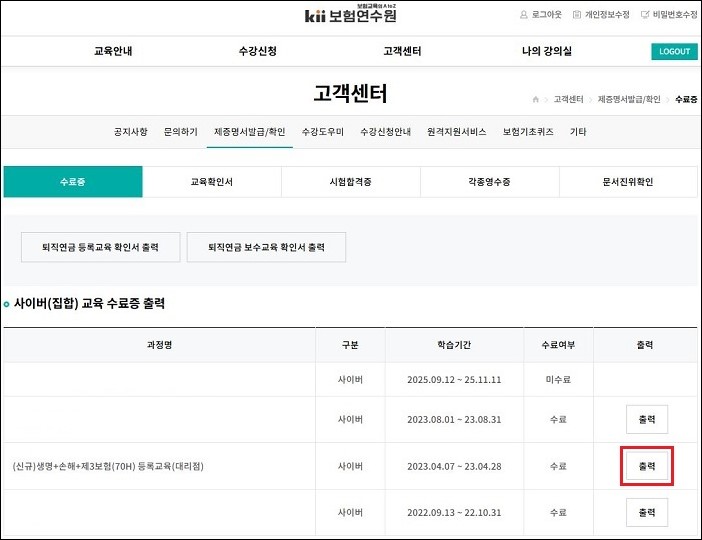Click the document icon beside 개인정보수정

point(577,15)
